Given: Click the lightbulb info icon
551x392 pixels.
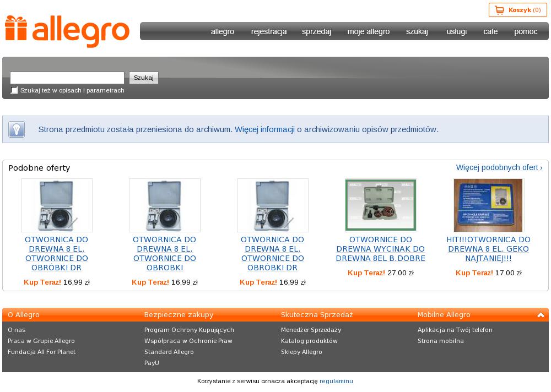Looking at the screenshot, I should tap(17, 129).
